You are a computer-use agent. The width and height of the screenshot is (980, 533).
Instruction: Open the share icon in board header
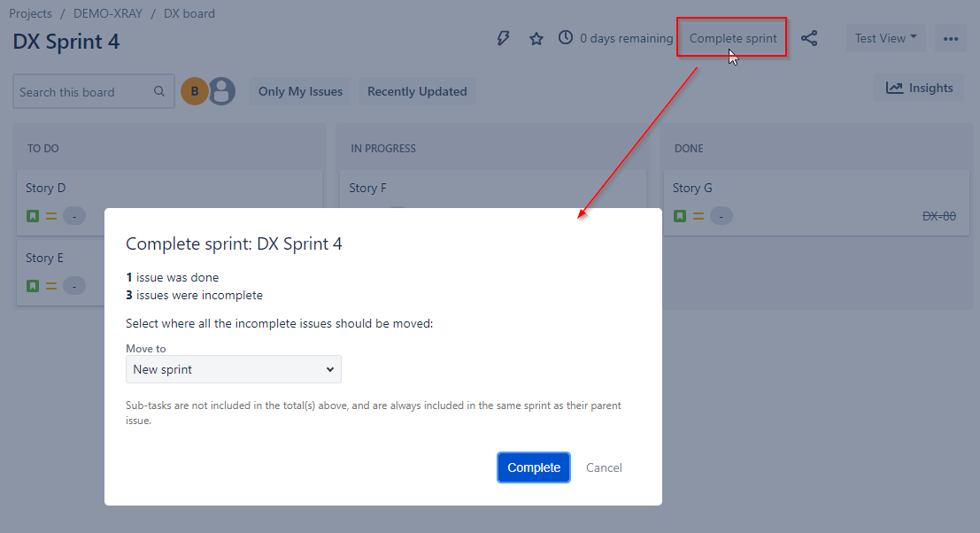[809, 38]
